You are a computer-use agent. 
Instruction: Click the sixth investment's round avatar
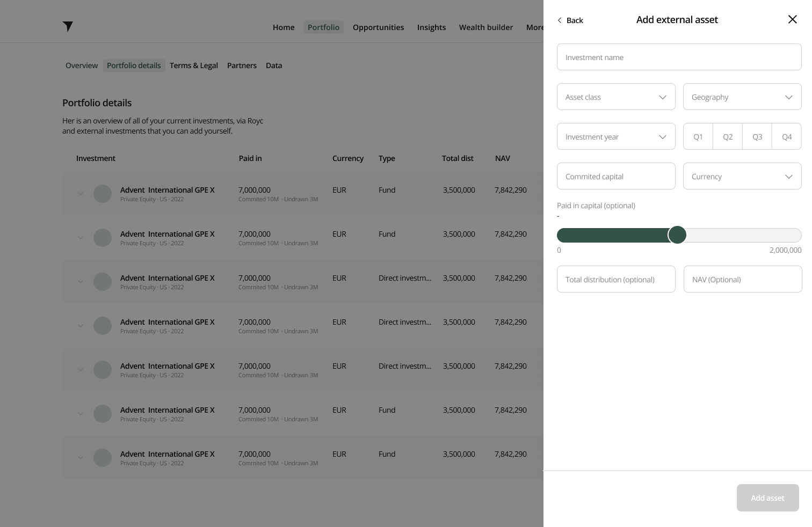103,414
